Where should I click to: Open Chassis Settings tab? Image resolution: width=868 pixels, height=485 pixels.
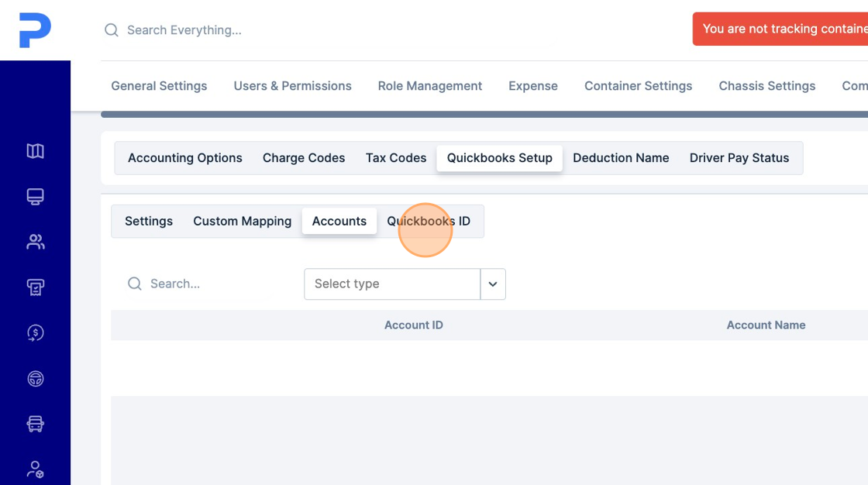[766, 86]
